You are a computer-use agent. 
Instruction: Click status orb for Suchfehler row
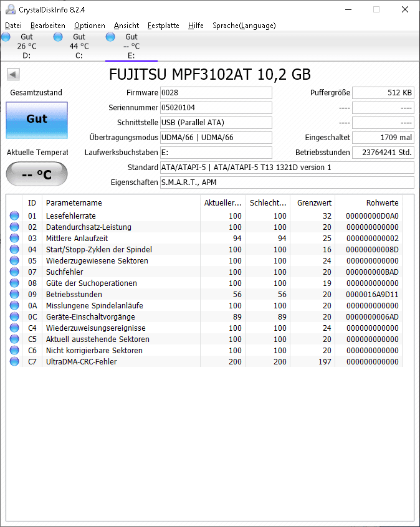pos(14,272)
